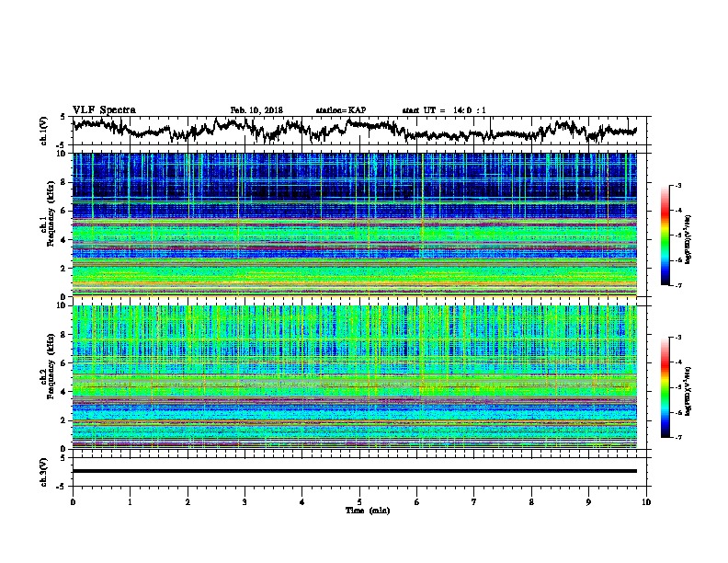Image resolution: width=728 pixels, height=563 pixels.
Task: Click time axis tick label "0"
Action: (73, 501)
